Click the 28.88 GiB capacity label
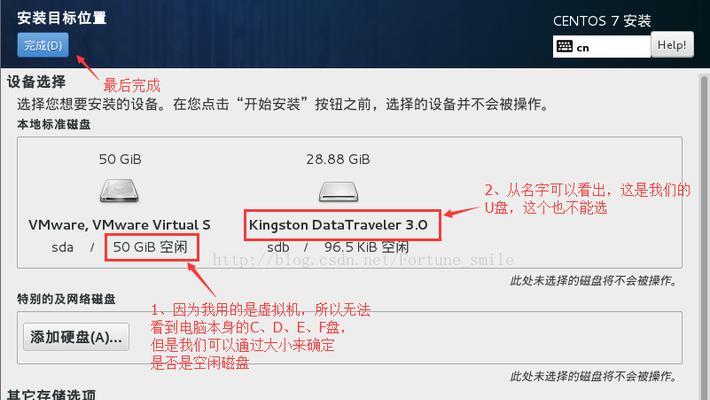Screen dimensions: 710x400 (x=338, y=159)
